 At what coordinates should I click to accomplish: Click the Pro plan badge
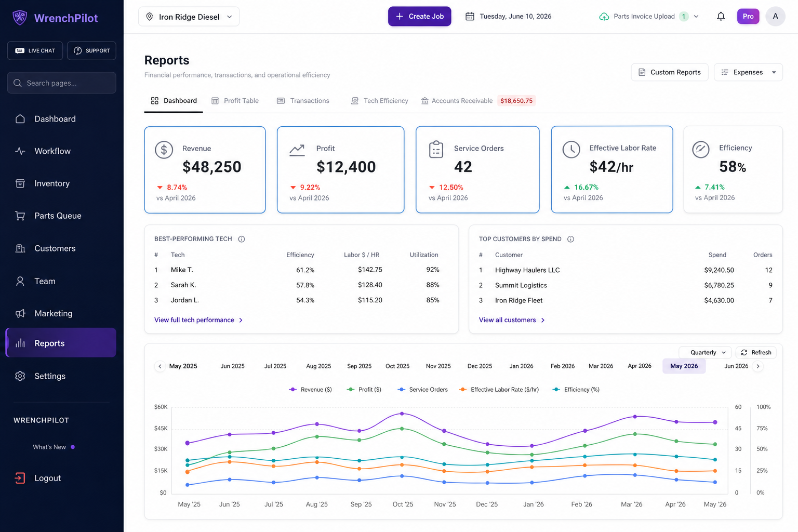click(748, 17)
